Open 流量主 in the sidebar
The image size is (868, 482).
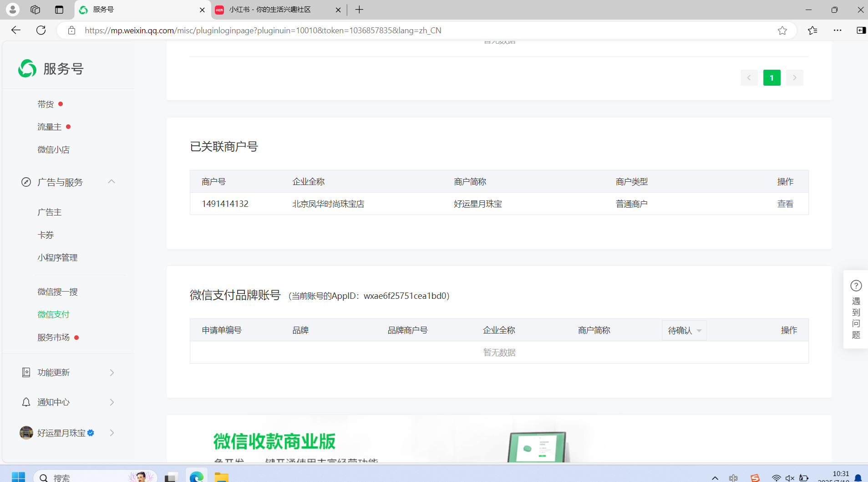pos(50,127)
